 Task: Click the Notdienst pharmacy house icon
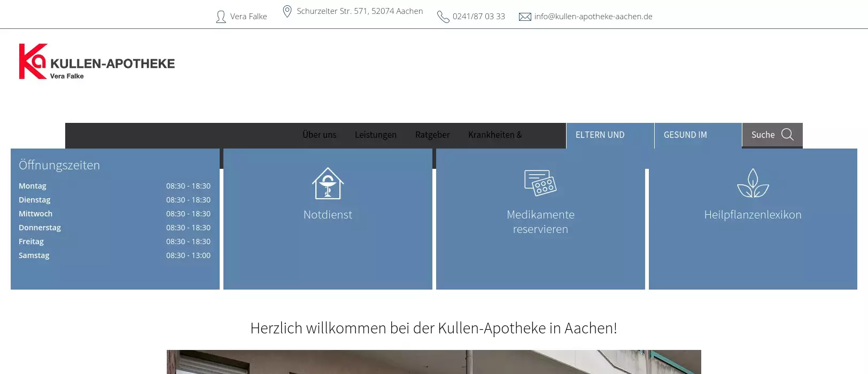[x=328, y=183]
